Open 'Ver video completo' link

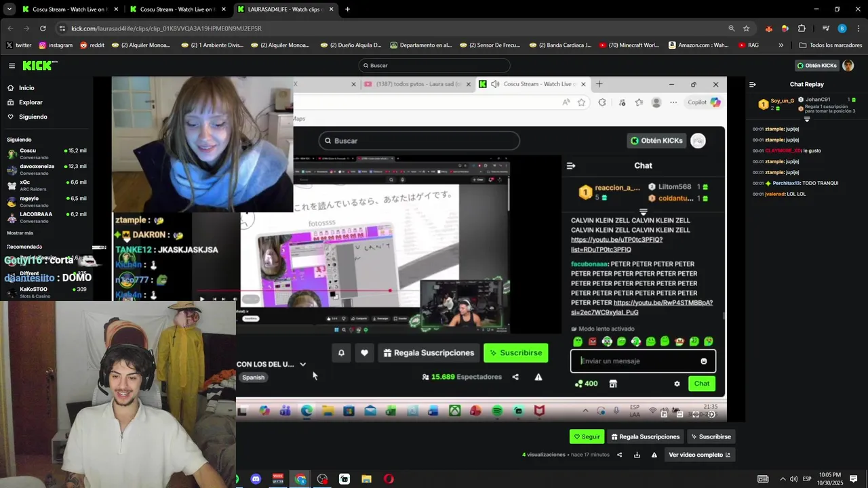[x=699, y=455]
